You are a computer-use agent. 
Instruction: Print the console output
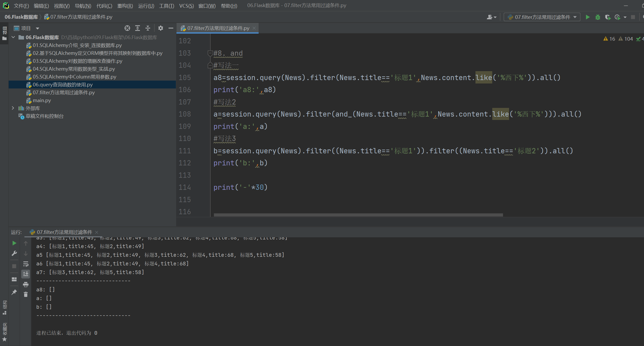tap(26, 284)
